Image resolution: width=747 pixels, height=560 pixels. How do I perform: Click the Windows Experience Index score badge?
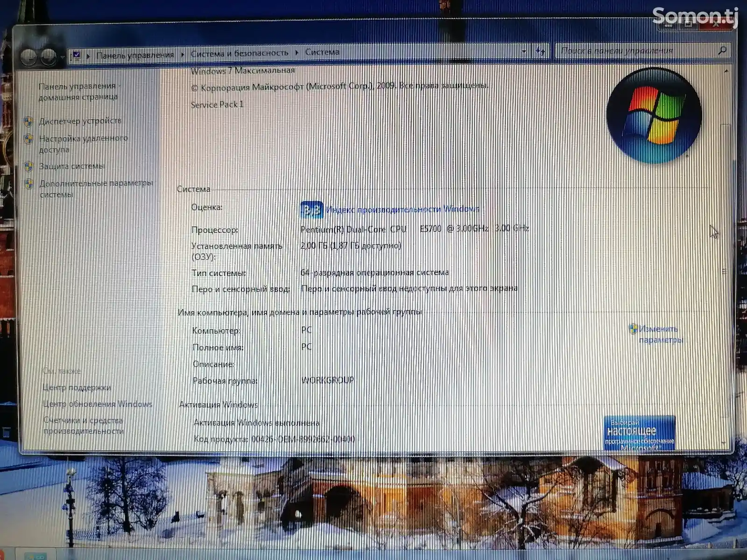(311, 210)
